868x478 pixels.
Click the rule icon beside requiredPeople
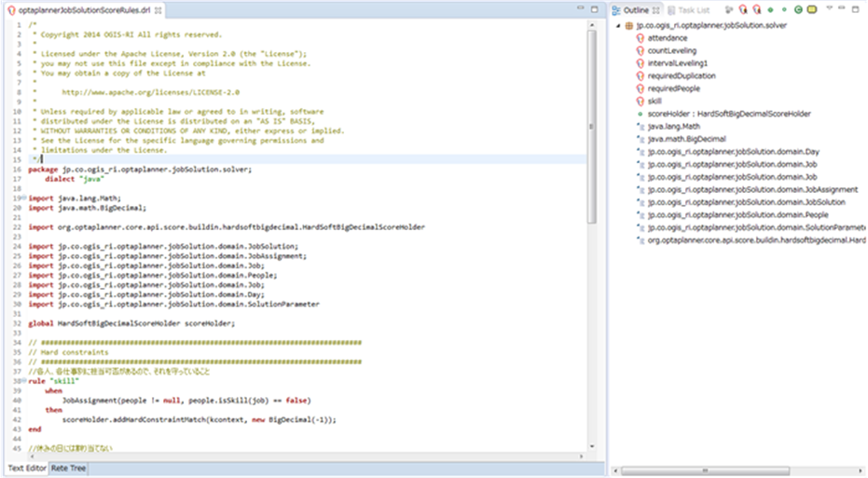coord(641,89)
